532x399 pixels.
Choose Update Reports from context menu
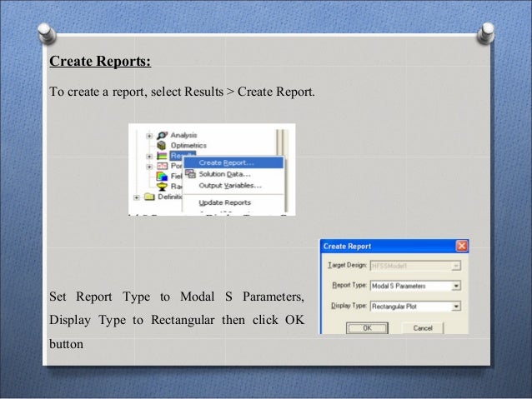click(x=233, y=202)
